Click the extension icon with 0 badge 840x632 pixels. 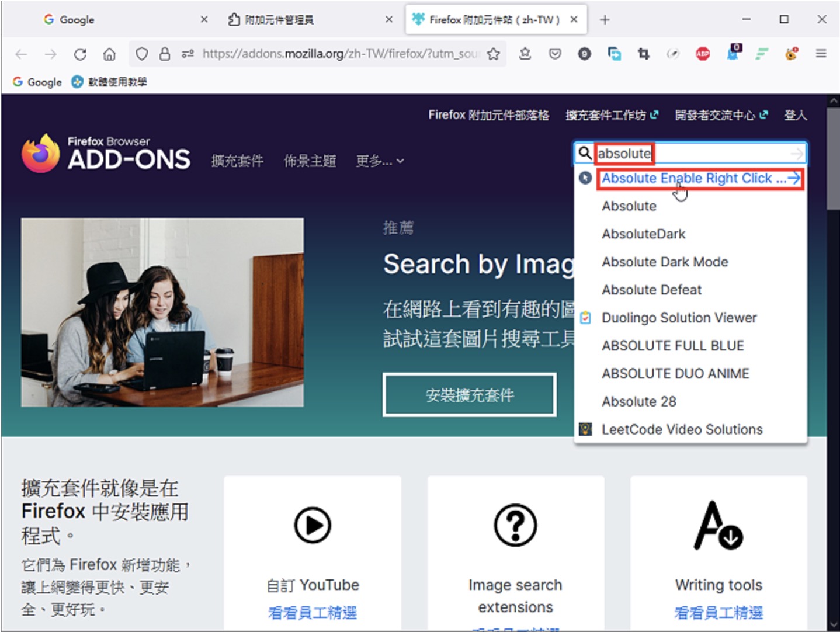pos(733,53)
